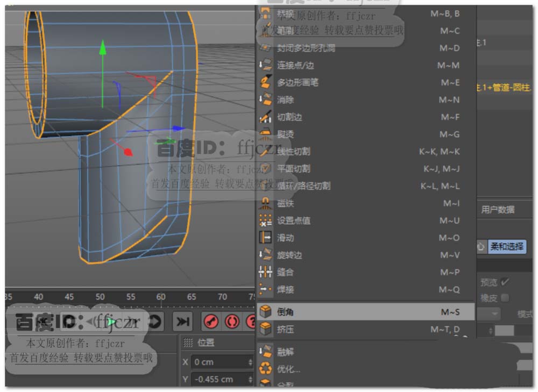Click the 滑动 slide icon
This screenshot has width=538, height=392.
point(265,237)
